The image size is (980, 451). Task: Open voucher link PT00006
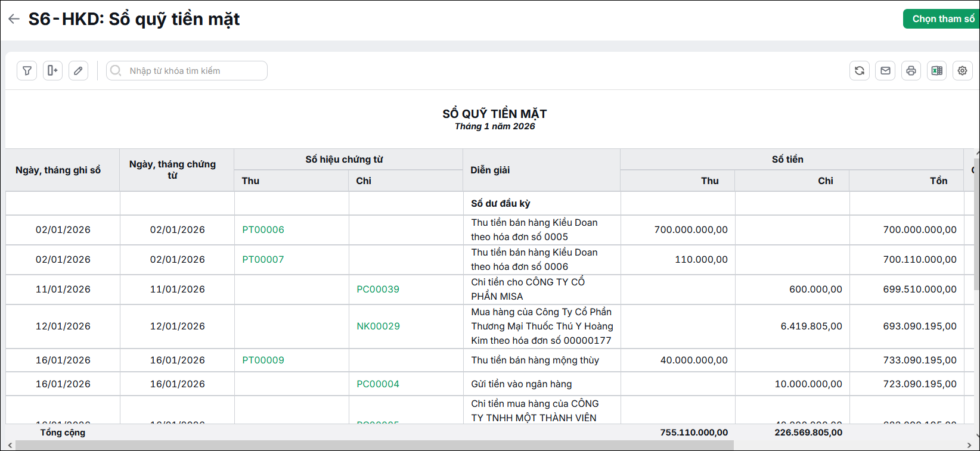click(x=263, y=229)
